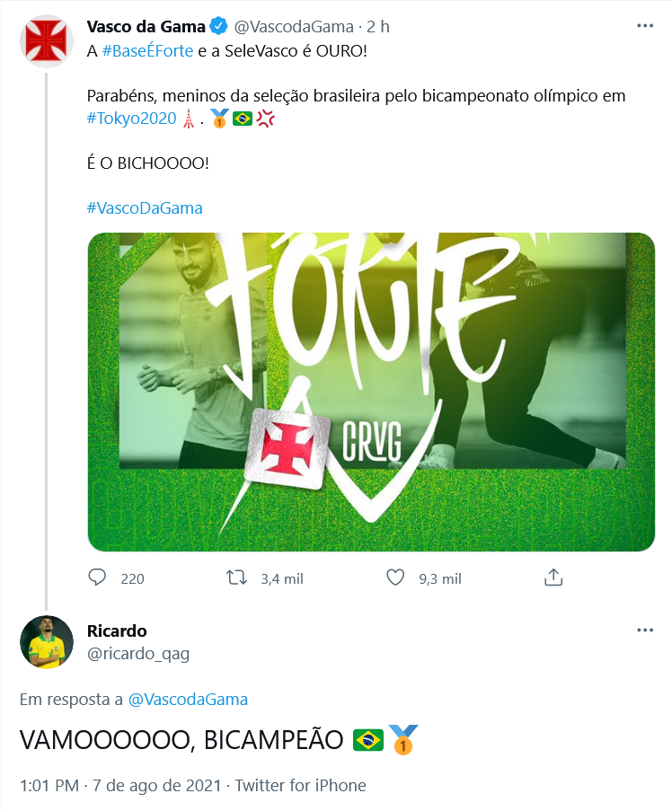Open the Forte CRVG tweet image
This screenshot has height=811, width=672.
pos(371,392)
